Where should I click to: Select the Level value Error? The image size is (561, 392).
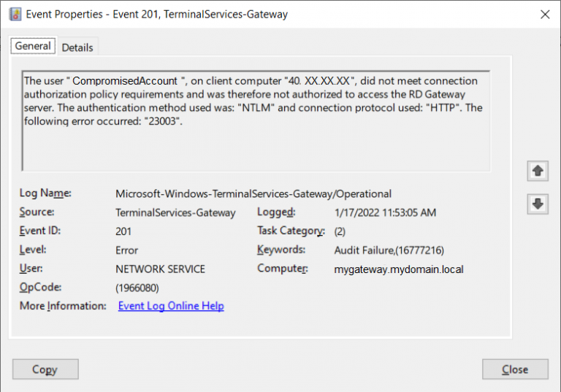pyautogui.click(x=128, y=250)
